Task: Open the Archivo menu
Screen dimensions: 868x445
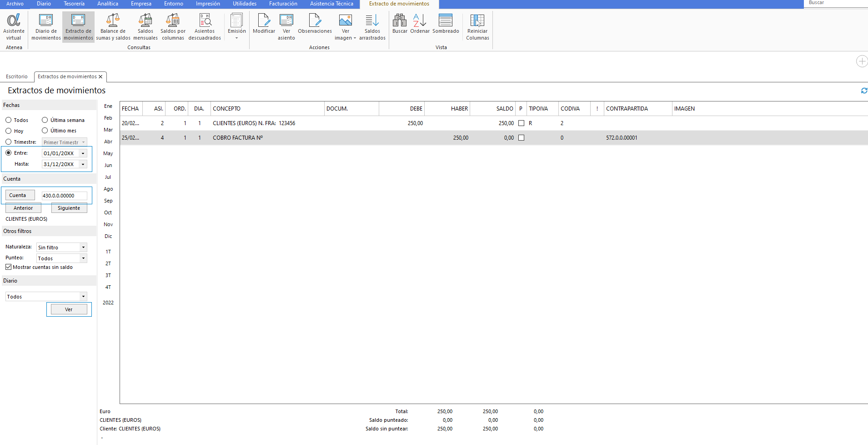Action: [x=15, y=4]
